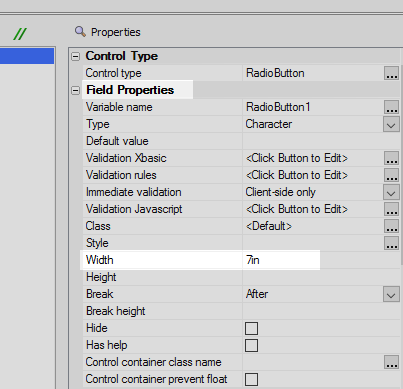Click the property grid vertical scrollbar
This screenshot has width=403, height=389.
point(401,165)
